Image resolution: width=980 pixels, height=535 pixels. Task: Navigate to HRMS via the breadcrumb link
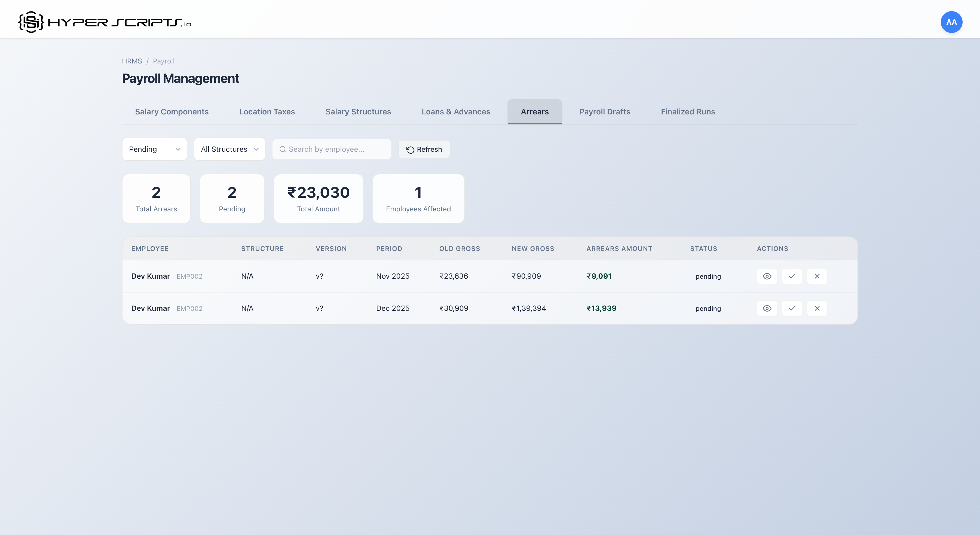pyautogui.click(x=132, y=61)
